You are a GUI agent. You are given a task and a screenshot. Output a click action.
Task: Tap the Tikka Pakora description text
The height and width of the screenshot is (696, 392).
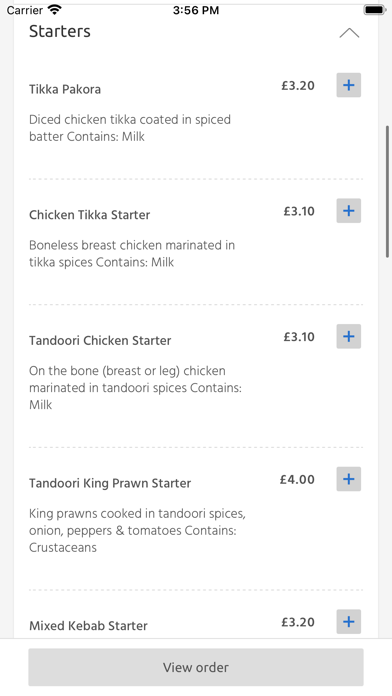point(130,128)
